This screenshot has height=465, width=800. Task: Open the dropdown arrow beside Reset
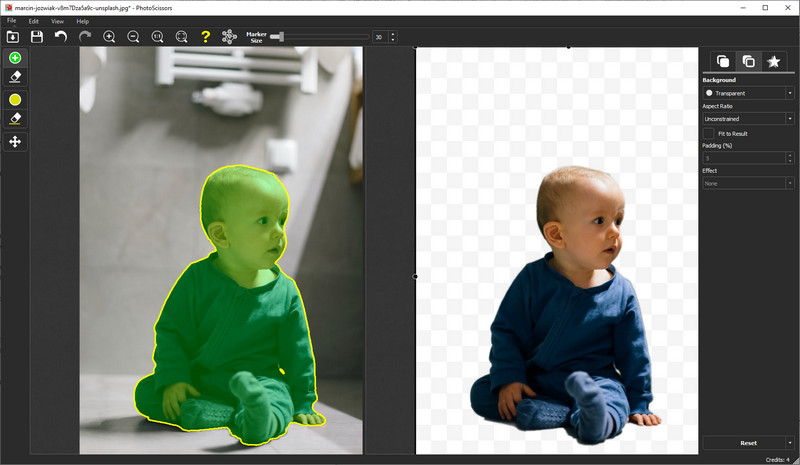pyautogui.click(x=789, y=442)
